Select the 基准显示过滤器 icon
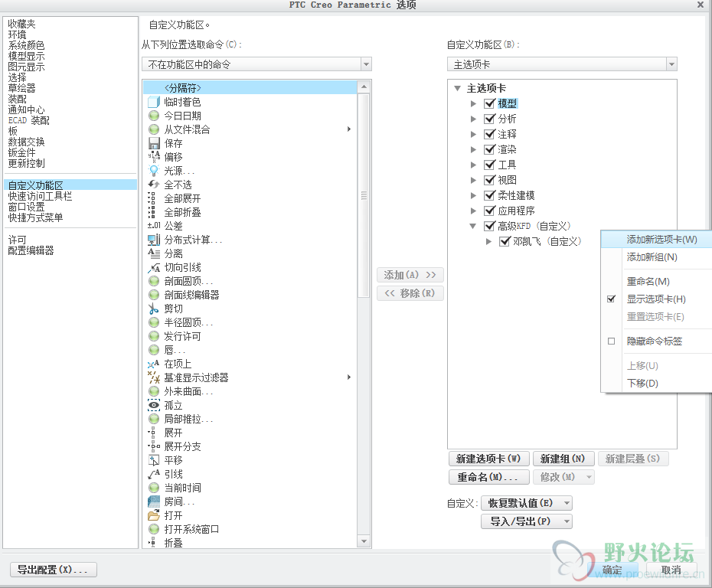 154,377
